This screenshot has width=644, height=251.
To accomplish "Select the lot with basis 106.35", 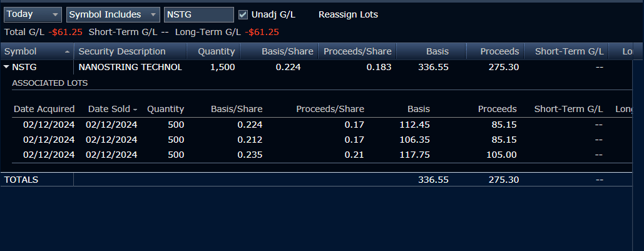I will (x=416, y=140).
